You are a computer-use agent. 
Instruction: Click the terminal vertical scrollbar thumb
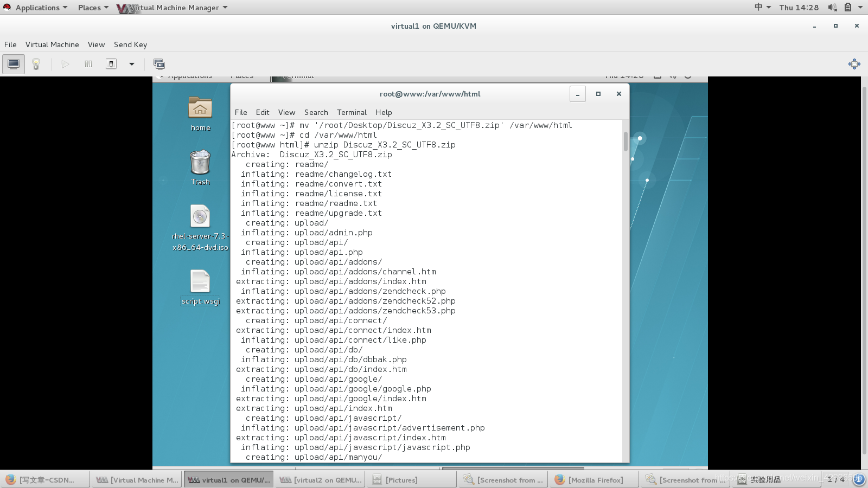click(626, 142)
